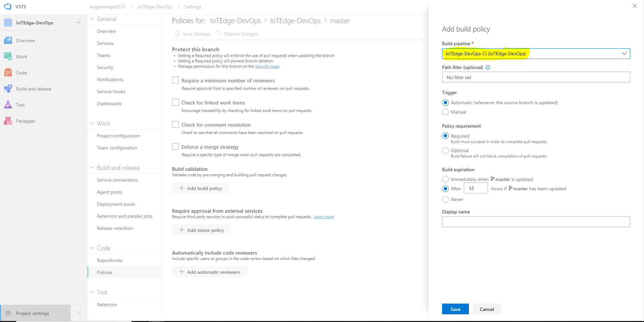Open Release retention settings
Viewport: 644px width, 322px height.
tap(115, 228)
